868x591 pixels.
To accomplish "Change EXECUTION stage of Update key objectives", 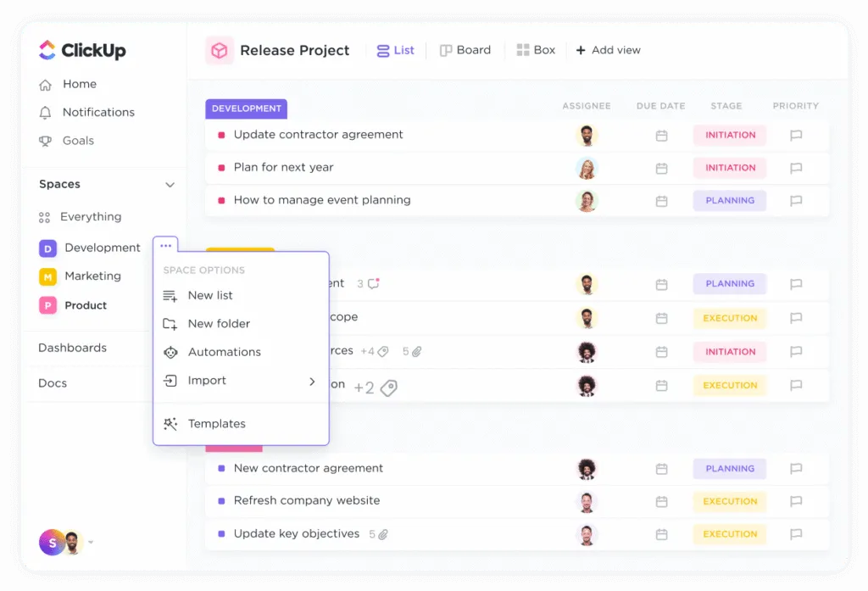I will pos(730,534).
